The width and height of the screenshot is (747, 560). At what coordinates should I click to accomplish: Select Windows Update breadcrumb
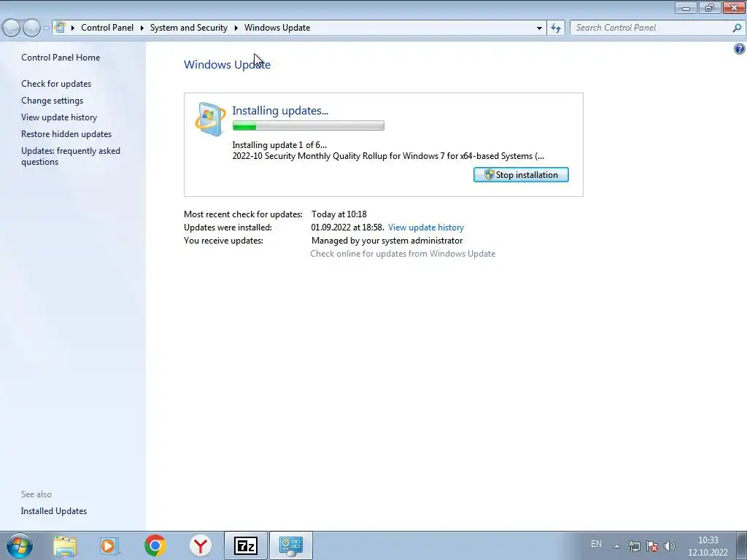pos(277,28)
